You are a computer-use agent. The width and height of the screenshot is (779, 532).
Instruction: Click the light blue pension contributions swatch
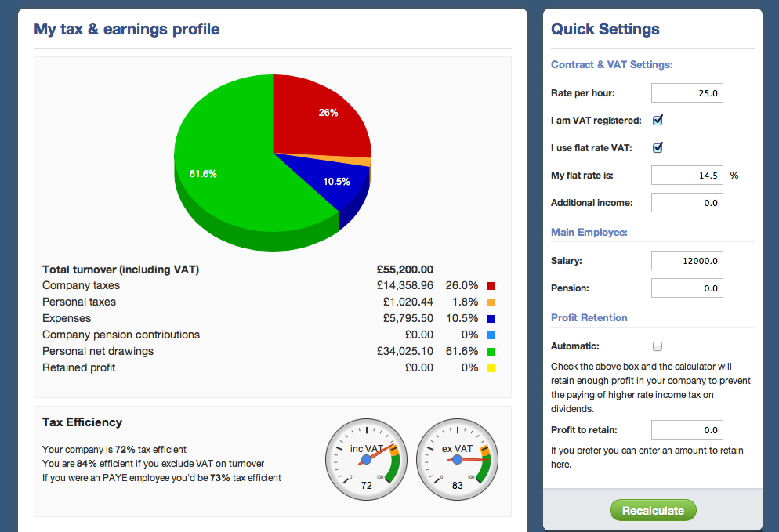[x=491, y=335]
